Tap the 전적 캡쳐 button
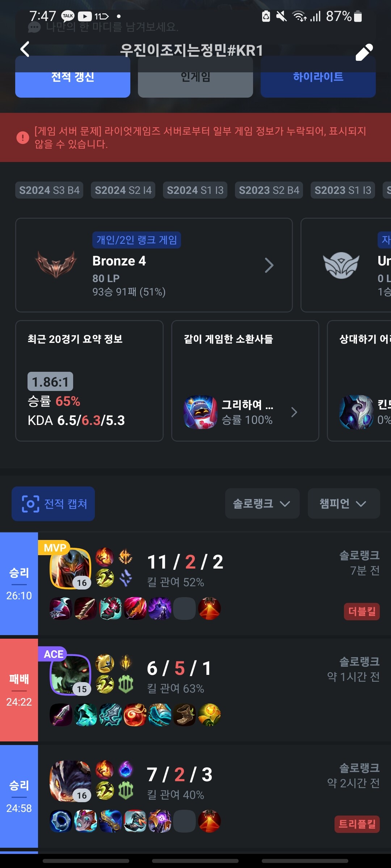The width and height of the screenshot is (391, 868). pos(53,504)
